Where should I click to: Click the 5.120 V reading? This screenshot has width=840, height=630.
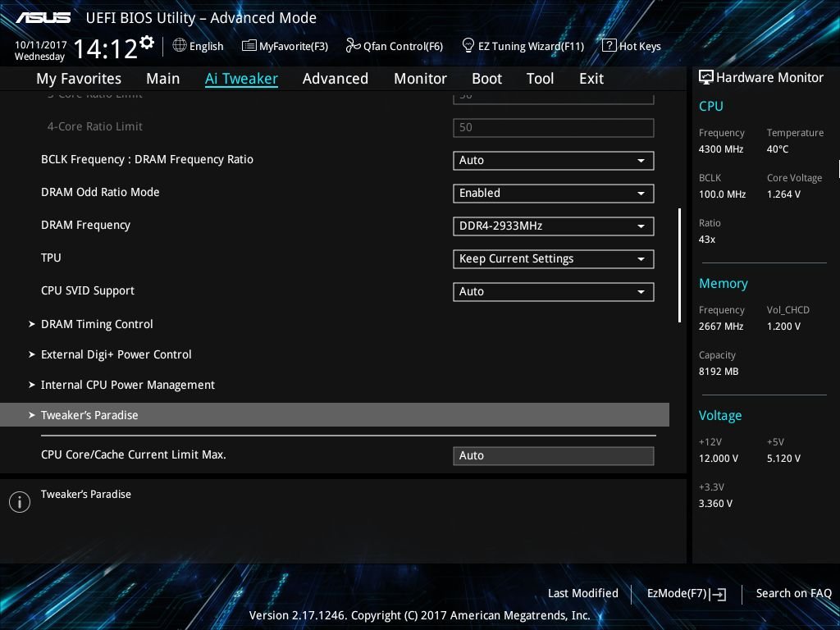[x=783, y=458]
